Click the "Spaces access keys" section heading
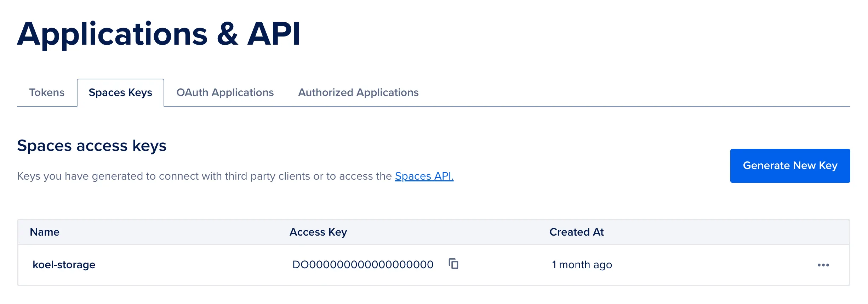 [92, 146]
